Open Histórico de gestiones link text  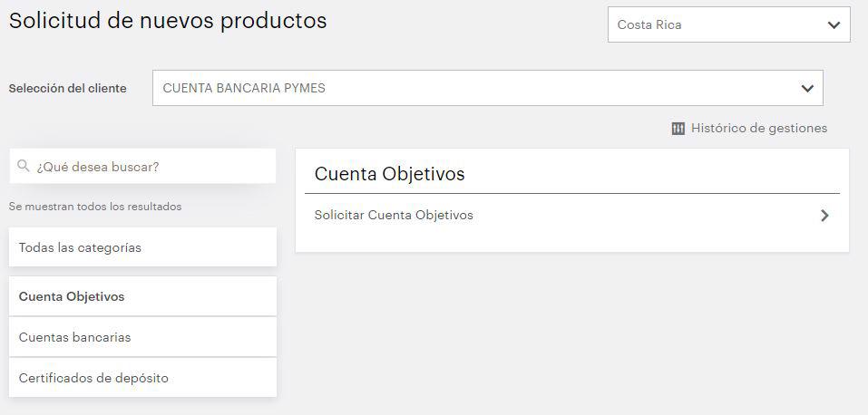[x=759, y=129]
